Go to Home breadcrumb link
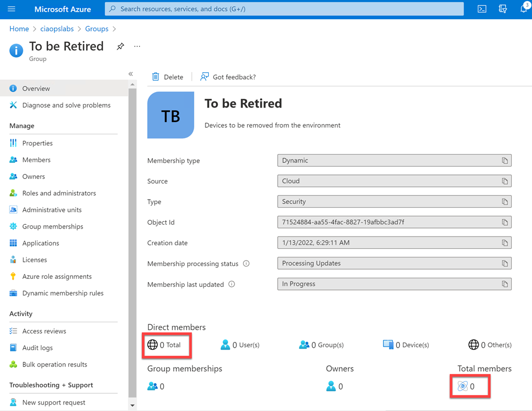This screenshot has width=532, height=411. click(19, 29)
